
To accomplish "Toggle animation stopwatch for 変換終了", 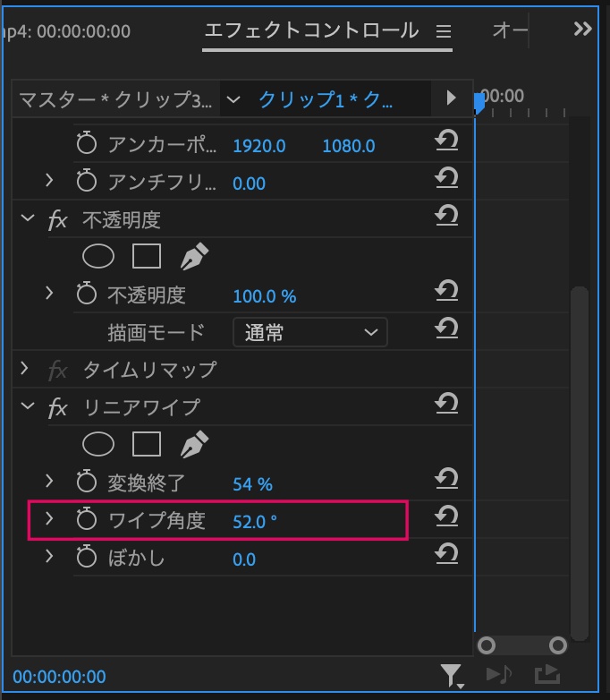I will coord(86,482).
